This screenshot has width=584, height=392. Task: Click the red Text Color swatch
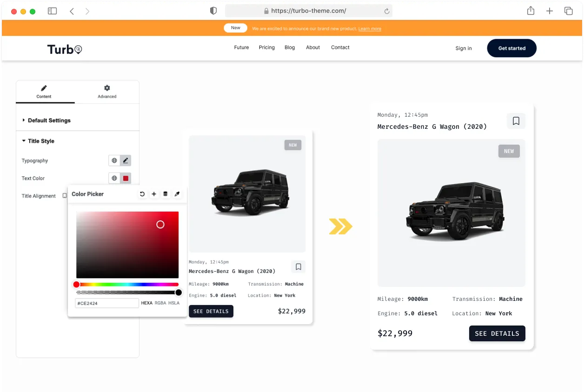(126, 178)
